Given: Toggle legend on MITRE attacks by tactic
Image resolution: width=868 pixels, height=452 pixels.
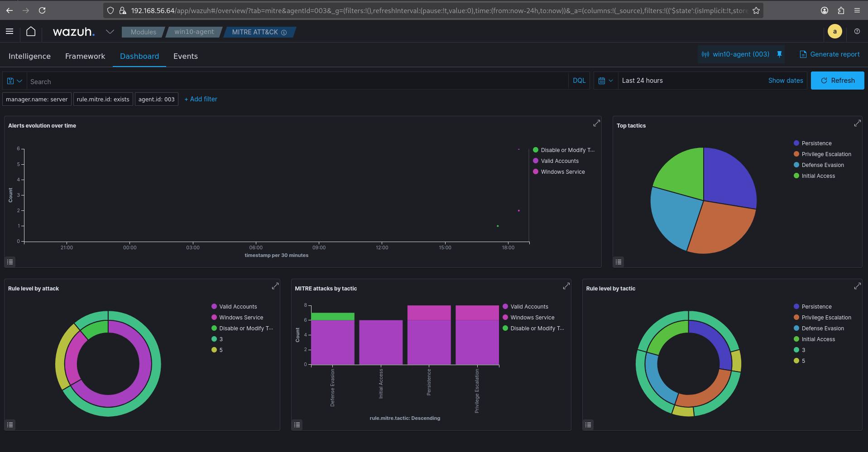Looking at the screenshot, I should click(297, 425).
